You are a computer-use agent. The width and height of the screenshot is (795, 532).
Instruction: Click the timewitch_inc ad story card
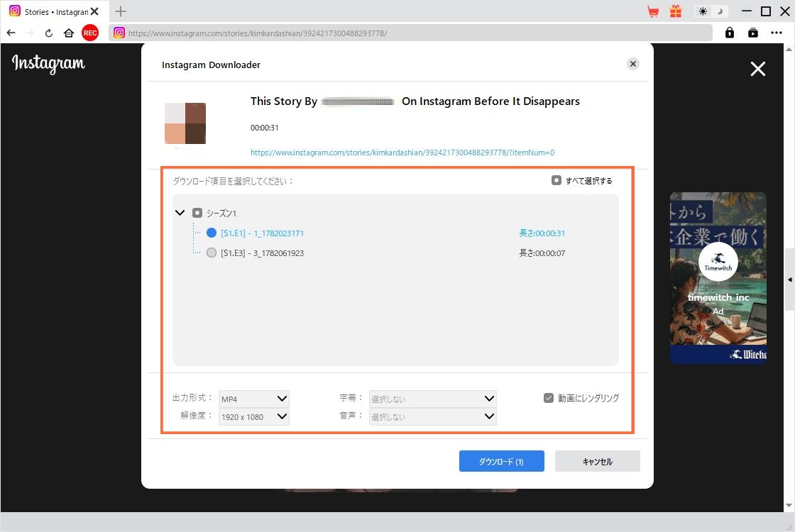click(x=718, y=277)
